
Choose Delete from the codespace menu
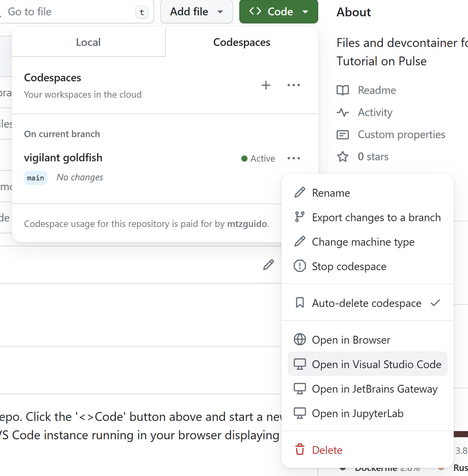[x=368, y=450]
